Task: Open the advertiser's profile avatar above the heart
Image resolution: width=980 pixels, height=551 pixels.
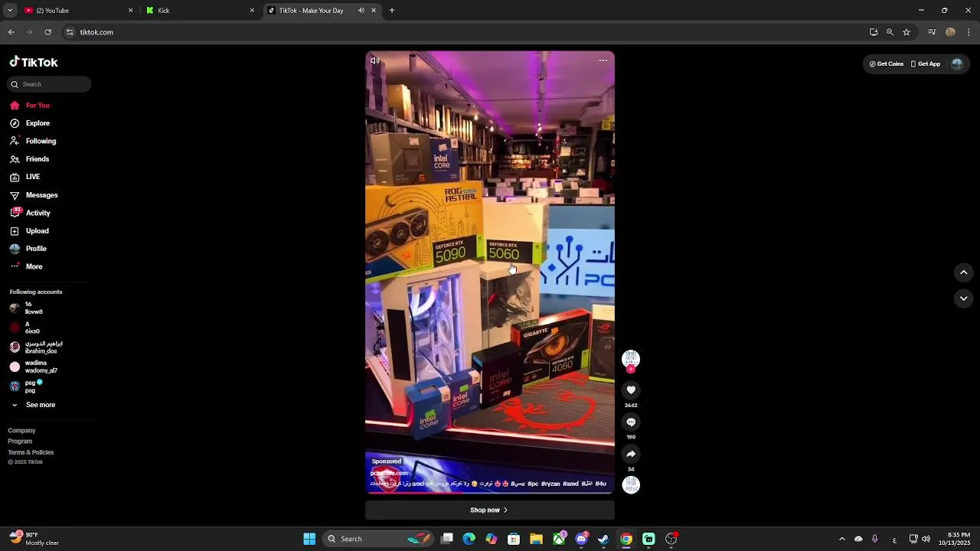Action: tap(631, 358)
